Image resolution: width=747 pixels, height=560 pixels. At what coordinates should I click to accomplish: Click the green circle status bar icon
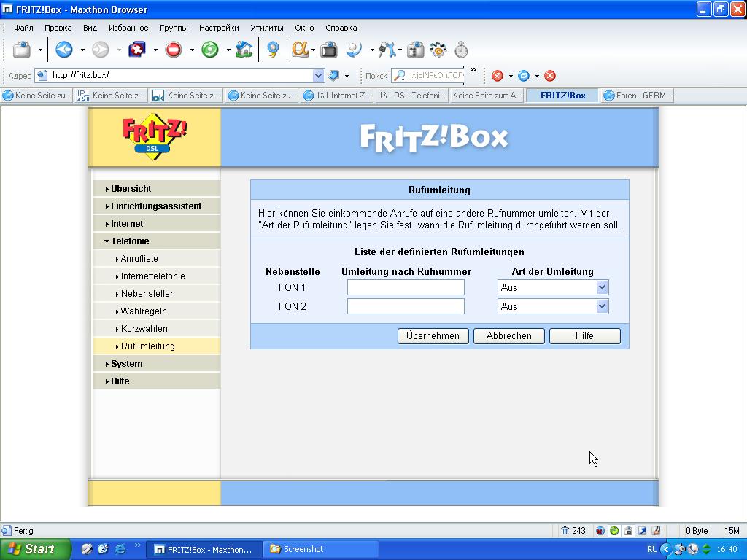(x=614, y=531)
